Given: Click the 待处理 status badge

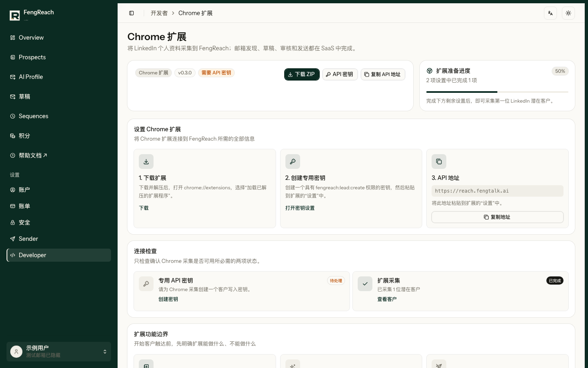Looking at the screenshot, I should coord(336,280).
